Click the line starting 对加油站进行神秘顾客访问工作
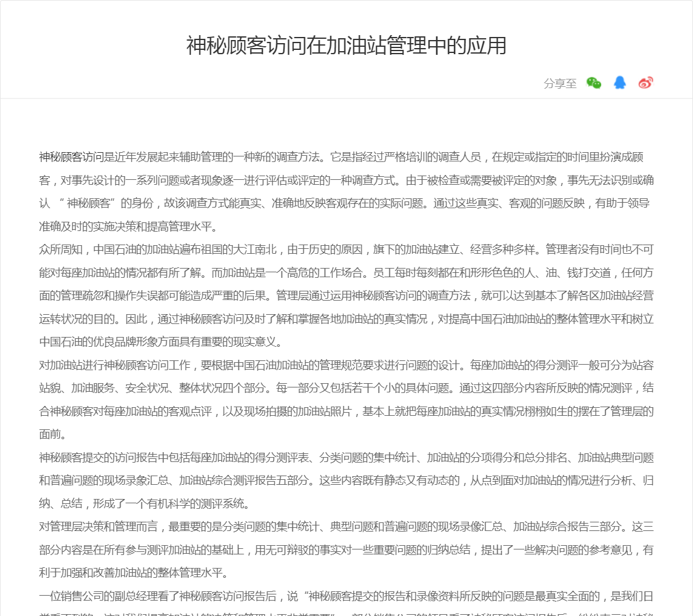The height and width of the screenshot is (616, 693). [346, 365]
